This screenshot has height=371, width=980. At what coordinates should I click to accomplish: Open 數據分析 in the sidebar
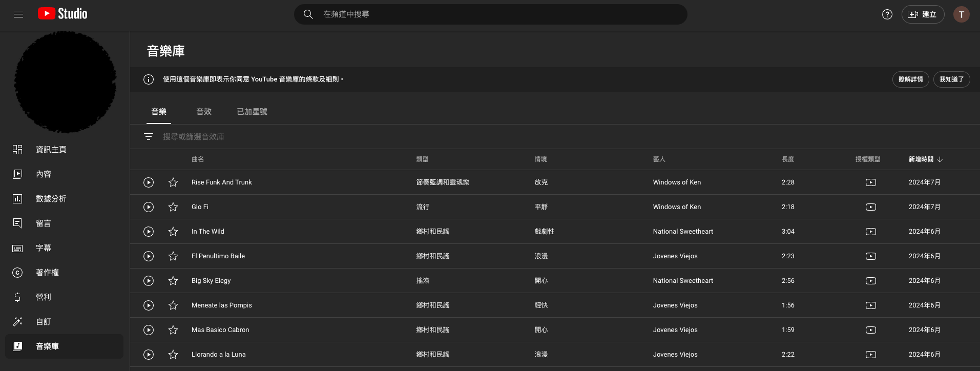51,199
